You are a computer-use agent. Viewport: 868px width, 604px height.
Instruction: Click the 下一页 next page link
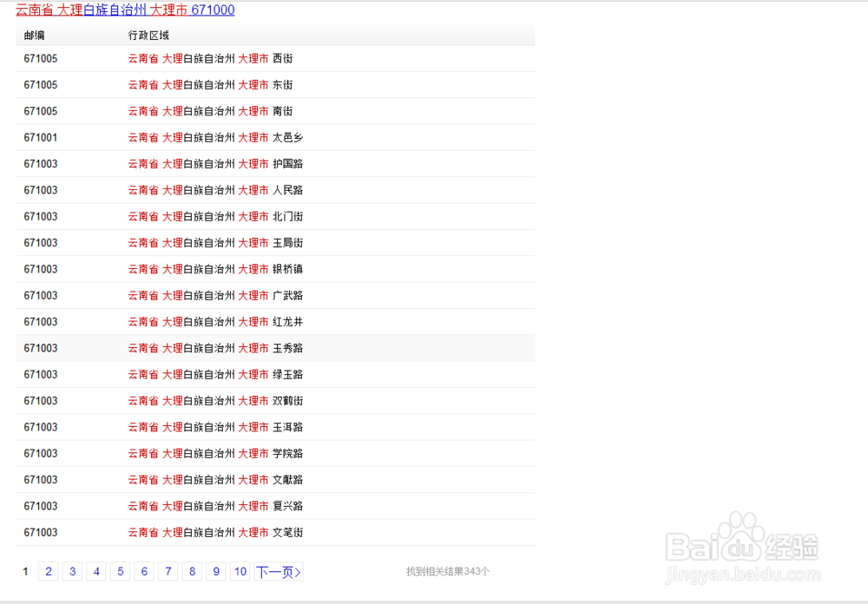click(279, 571)
